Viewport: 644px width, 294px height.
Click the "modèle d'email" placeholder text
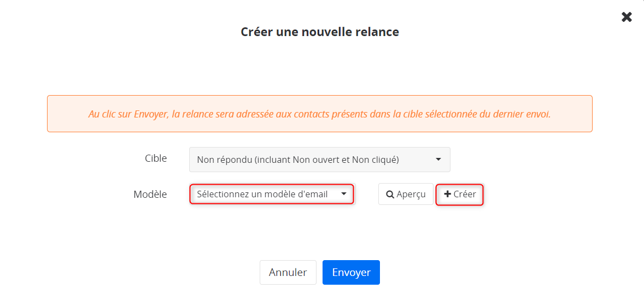tap(296, 194)
